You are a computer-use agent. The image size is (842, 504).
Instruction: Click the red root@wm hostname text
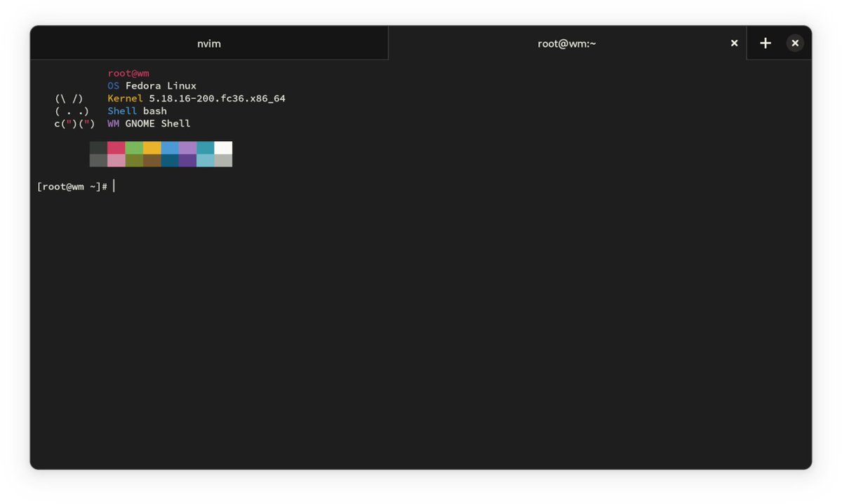pyautogui.click(x=128, y=73)
